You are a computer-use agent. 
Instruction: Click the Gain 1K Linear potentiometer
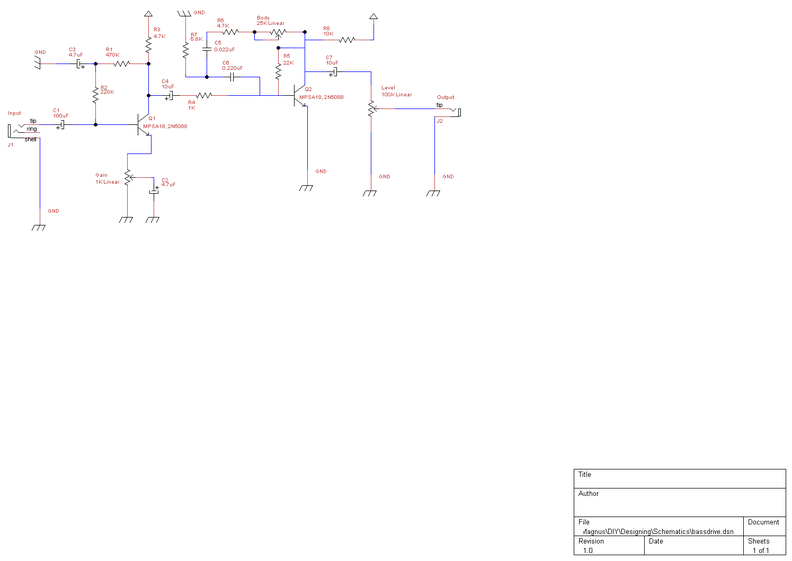(x=129, y=177)
